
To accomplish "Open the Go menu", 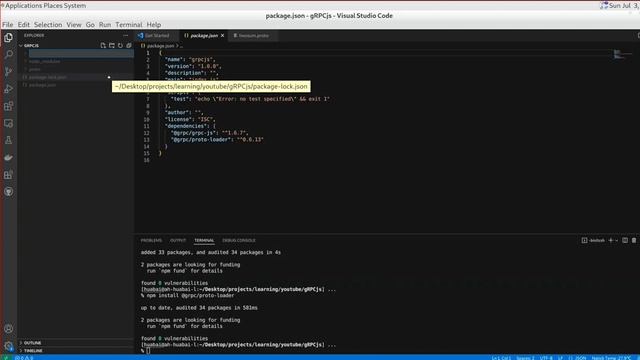I will click(x=90, y=24).
